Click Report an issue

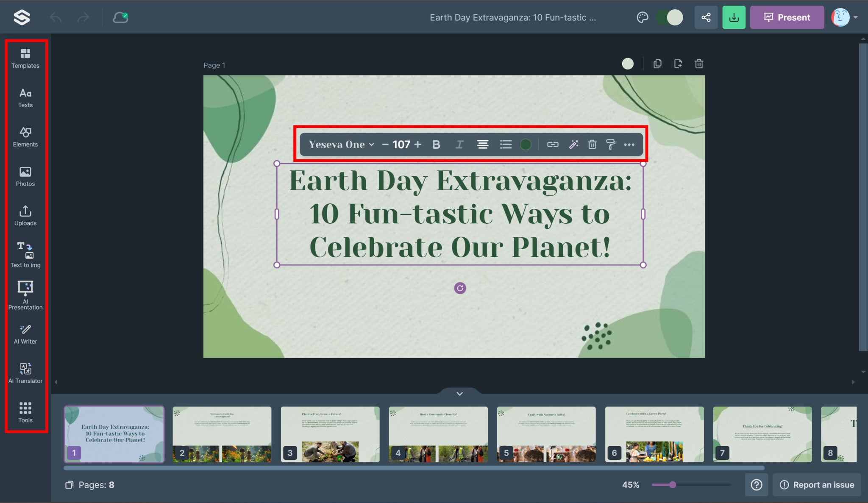pyautogui.click(x=817, y=485)
